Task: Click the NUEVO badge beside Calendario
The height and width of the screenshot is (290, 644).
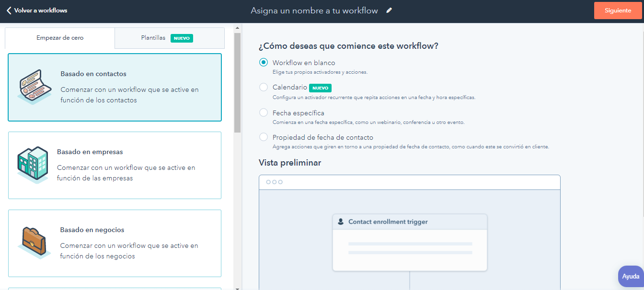Action: pyautogui.click(x=320, y=88)
